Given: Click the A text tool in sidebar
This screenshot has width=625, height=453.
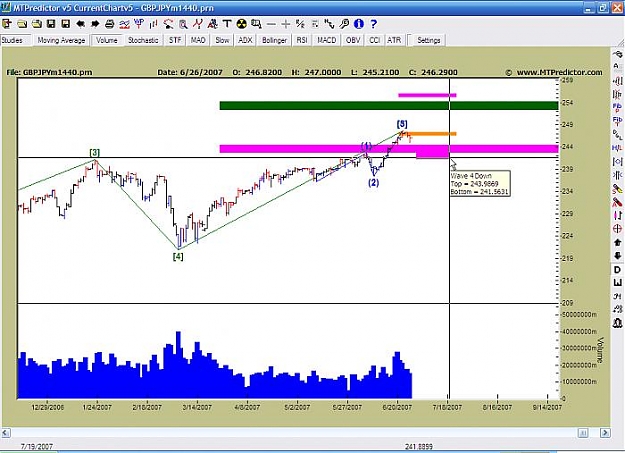Looking at the screenshot, I should pos(617,66).
